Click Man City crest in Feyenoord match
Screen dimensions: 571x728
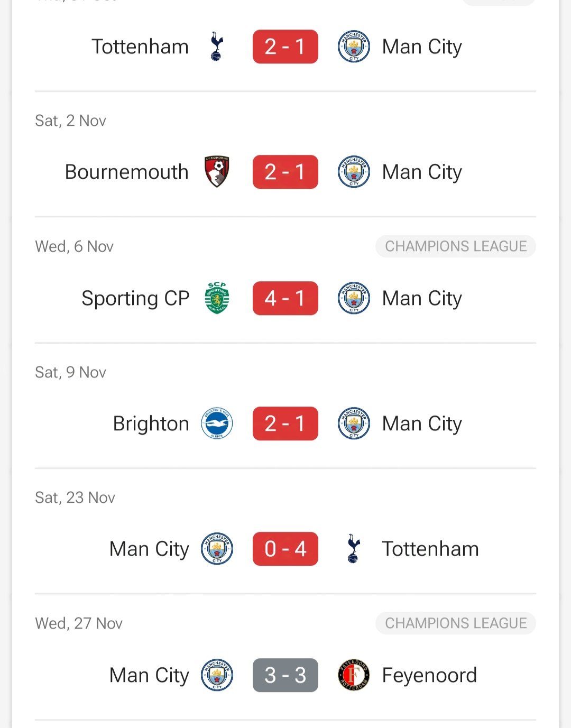pos(217,675)
